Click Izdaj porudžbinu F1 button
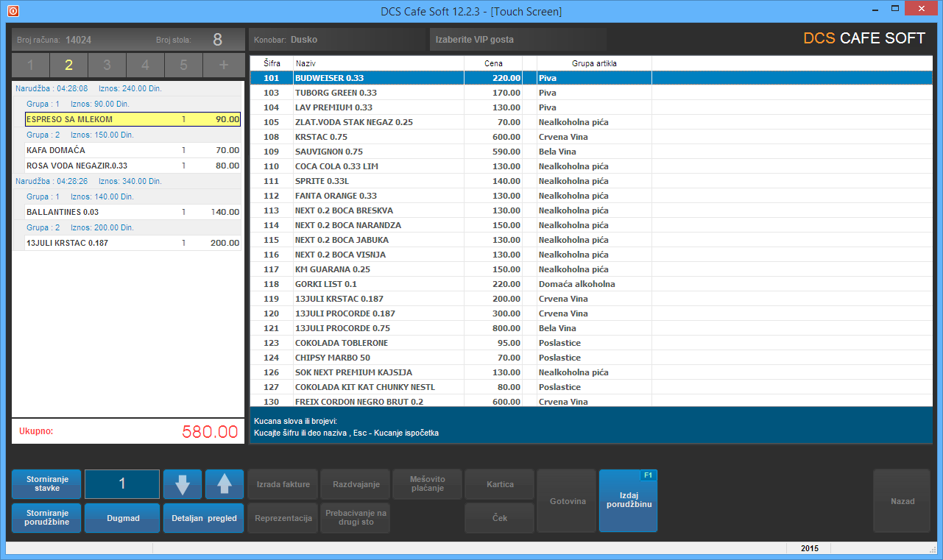The width and height of the screenshot is (943, 560). coord(628,501)
